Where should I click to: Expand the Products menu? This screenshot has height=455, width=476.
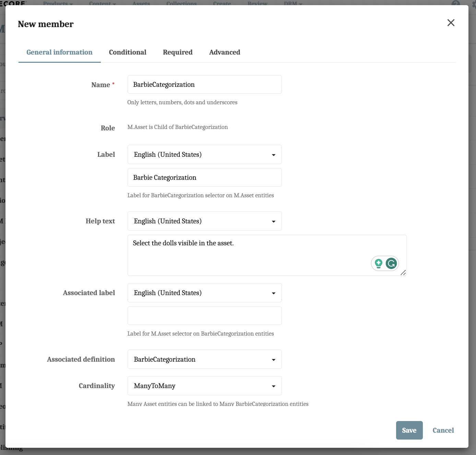tap(58, 4)
